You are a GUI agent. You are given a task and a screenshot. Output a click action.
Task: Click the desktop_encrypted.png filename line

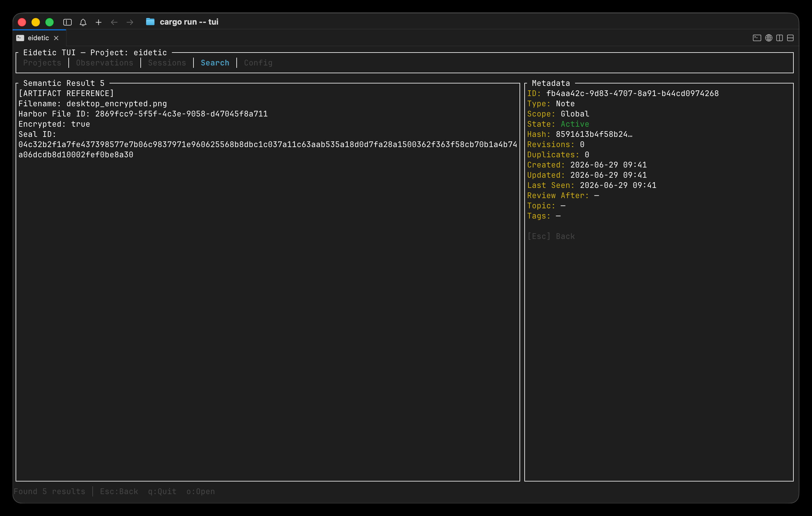click(x=93, y=104)
